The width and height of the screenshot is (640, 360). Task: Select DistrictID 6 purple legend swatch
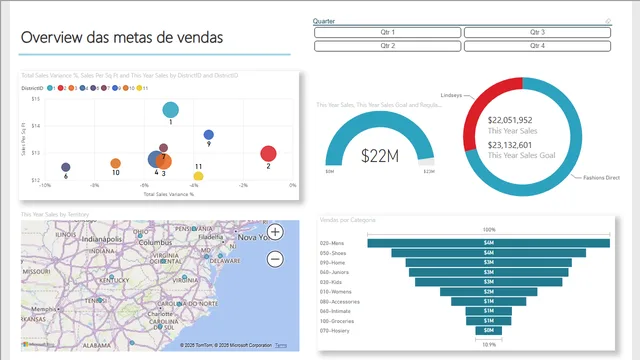[x=93, y=88]
